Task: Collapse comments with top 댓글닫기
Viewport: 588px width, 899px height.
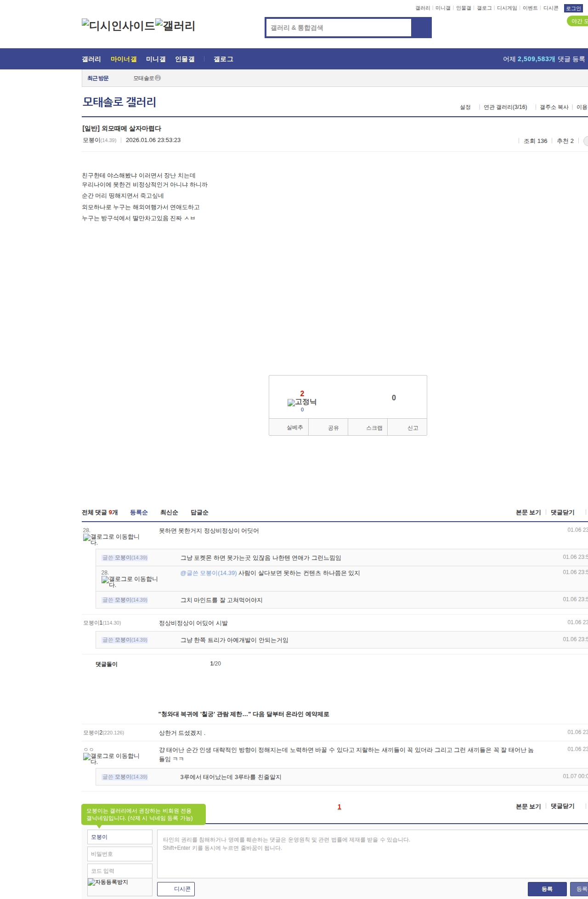Action: tap(562, 512)
